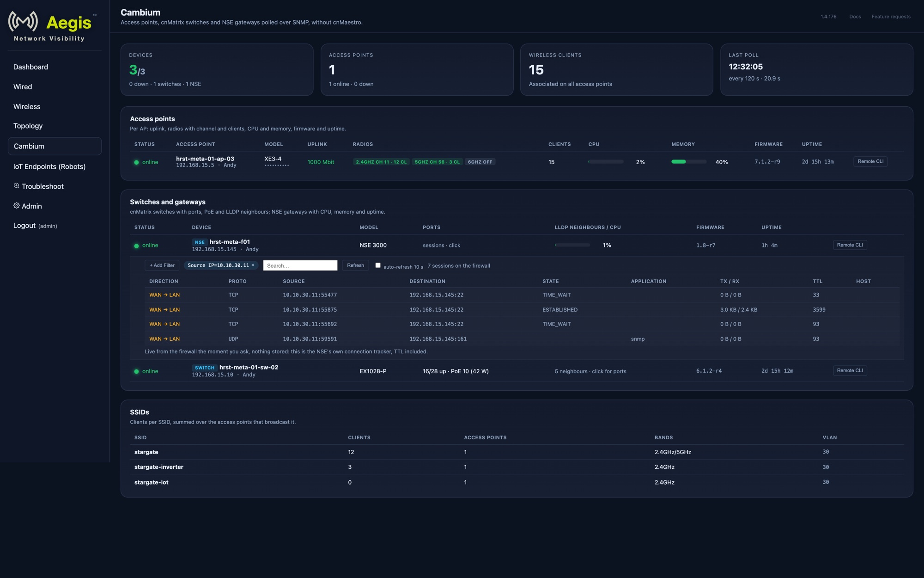Click AP memory usage bar 40%
924x578 pixels.
click(689, 162)
